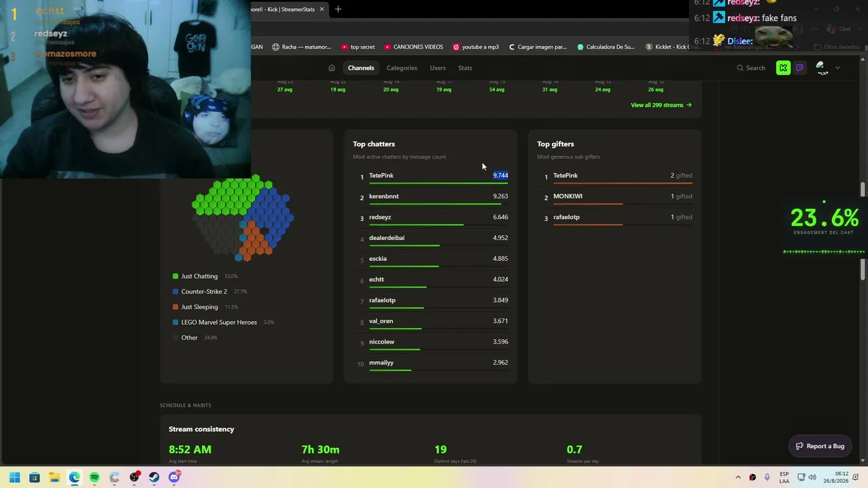Open the volume tray icon

813,477
